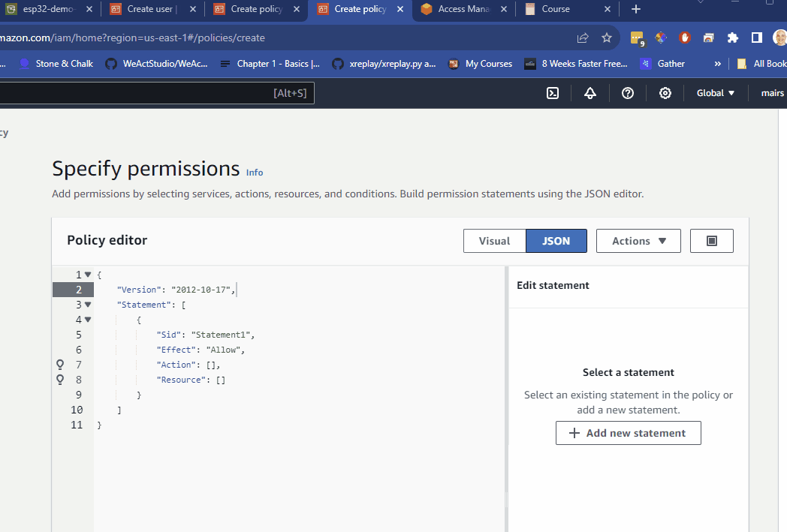The image size is (787, 532).
Task: Bookmark this page with the star icon
Action: tap(606, 37)
